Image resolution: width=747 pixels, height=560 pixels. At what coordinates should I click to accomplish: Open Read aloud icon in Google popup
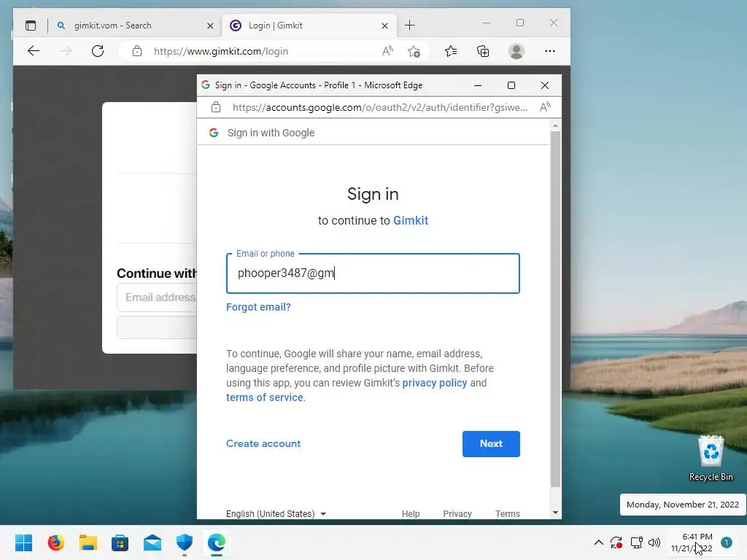[x=545, y=107]
